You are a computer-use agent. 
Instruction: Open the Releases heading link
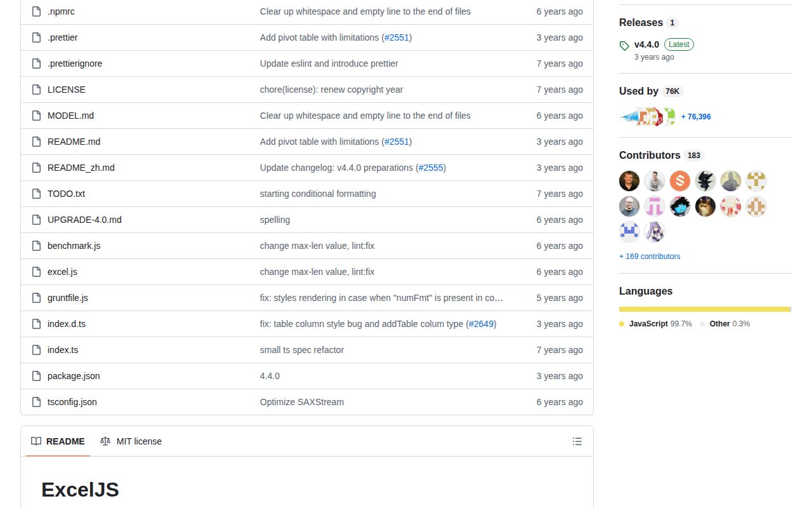[x=648, y=22]
